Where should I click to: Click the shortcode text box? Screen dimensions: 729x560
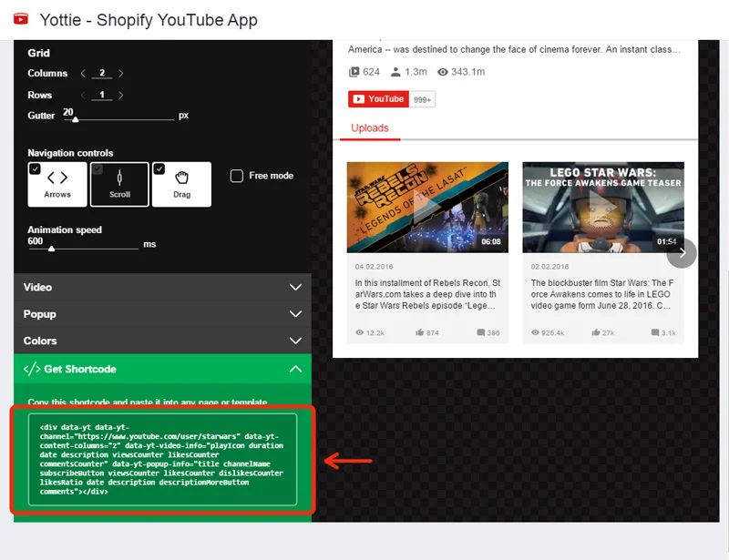[162, 459]
